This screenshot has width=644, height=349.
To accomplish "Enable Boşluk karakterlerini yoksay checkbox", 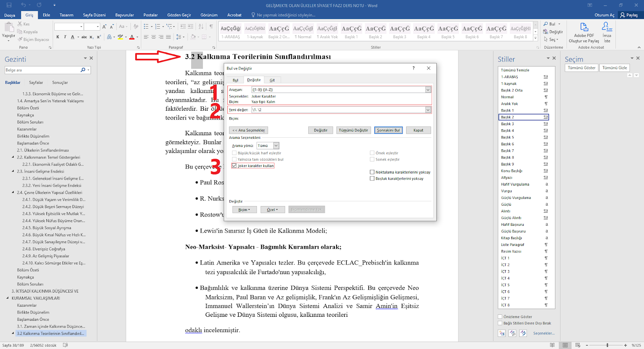I will (x=372, y=179).
